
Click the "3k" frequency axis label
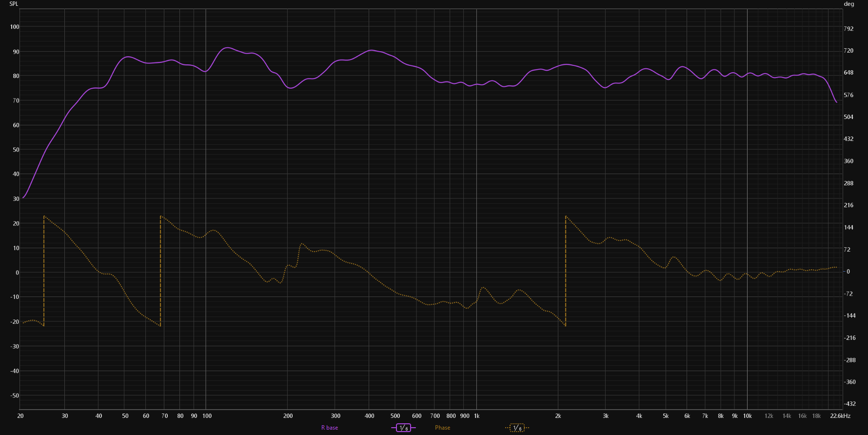coord(606,416)
